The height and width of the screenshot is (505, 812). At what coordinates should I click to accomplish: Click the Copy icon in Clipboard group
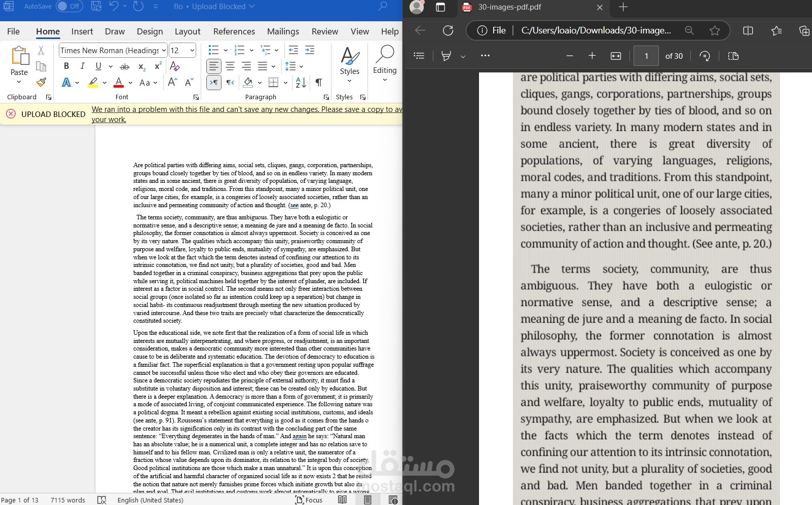pyautogui.click(x=41, y=67)
